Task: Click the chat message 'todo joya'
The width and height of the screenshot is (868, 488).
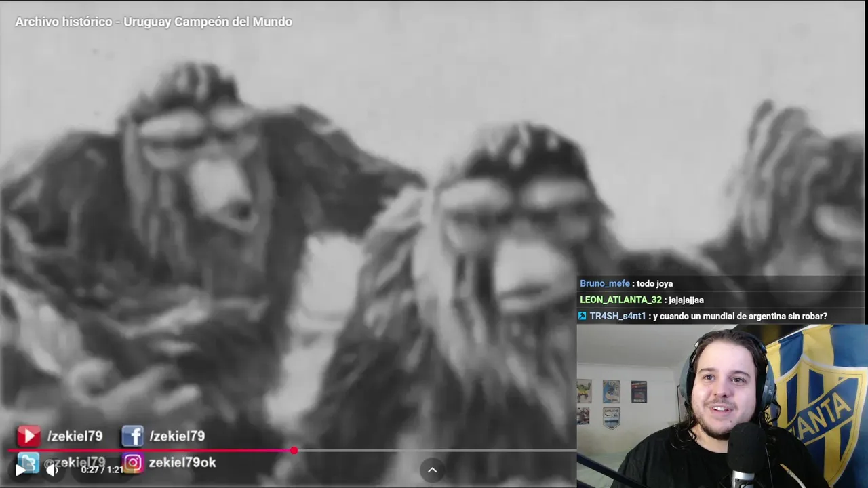Action: tap(654, 283)
